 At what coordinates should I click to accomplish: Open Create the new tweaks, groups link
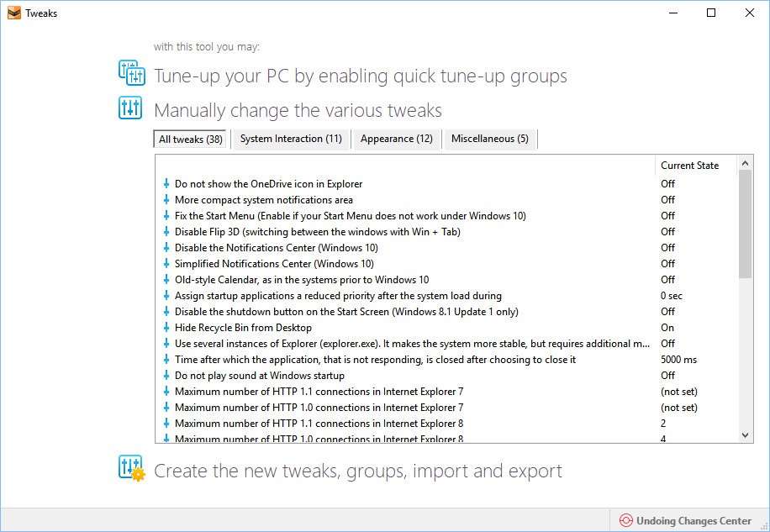[357, 471]
